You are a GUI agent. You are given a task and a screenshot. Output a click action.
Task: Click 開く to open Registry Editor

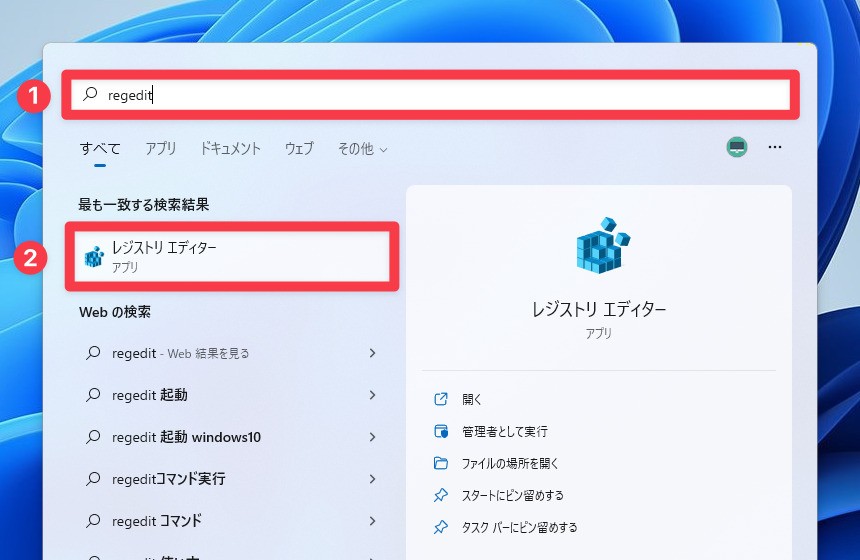(x=472, y=399)
